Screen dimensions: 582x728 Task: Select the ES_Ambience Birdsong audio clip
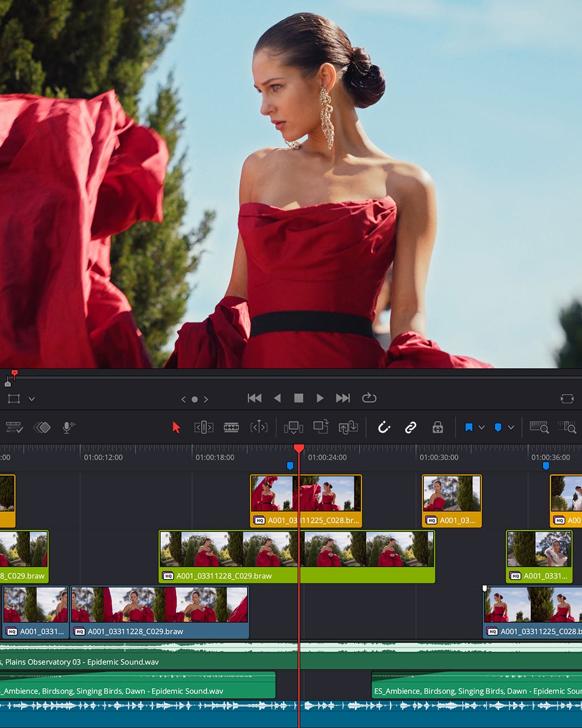(477, 685)
